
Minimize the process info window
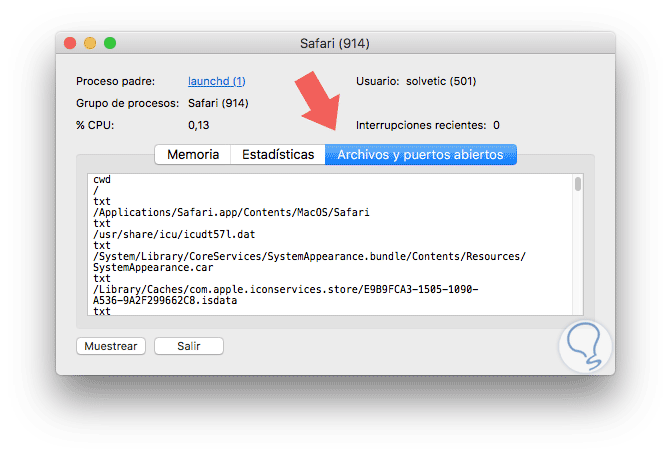pos(90,44)
